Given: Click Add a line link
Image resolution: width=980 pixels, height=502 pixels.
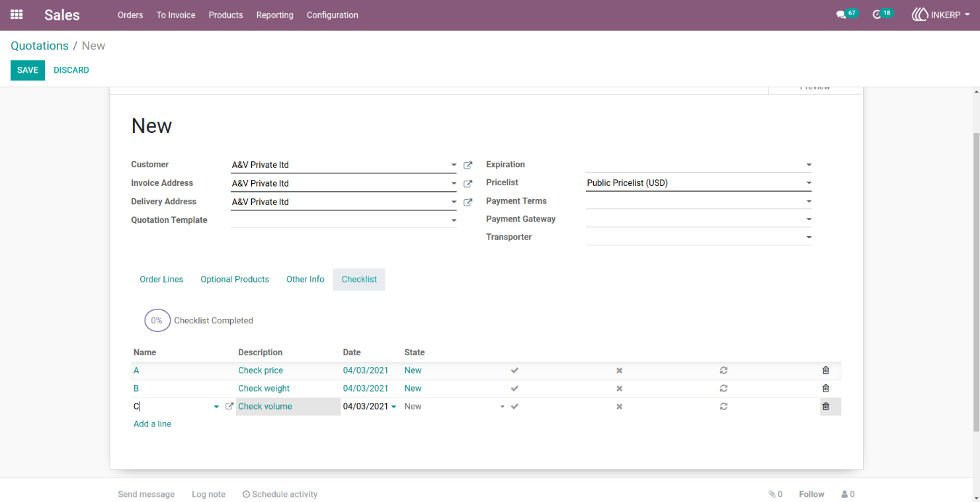Looking at the screenshot, I should tap(152, 424).
